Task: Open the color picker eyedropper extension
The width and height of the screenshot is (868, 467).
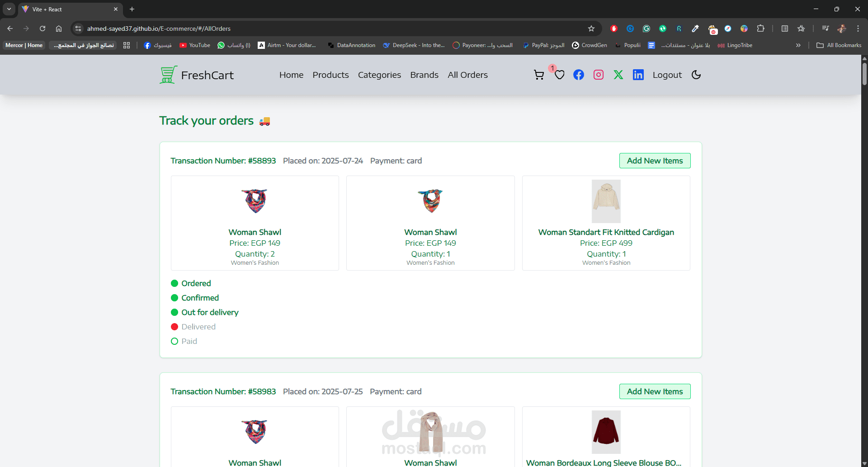Action: pyautogui.click(x=695, y=29)
